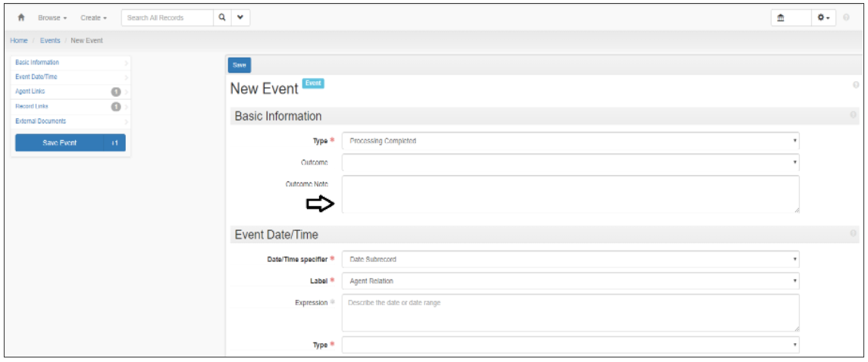
Task: Open the Create menu
Action: coord(94,17)
